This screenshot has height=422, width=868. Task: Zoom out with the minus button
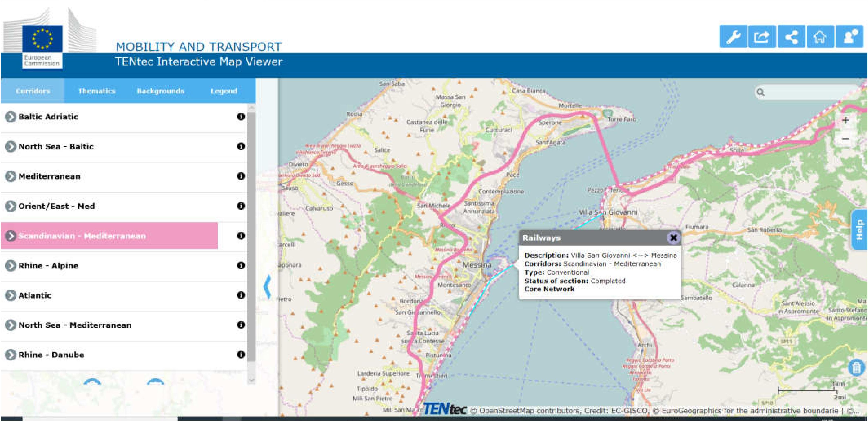[846, 139]
